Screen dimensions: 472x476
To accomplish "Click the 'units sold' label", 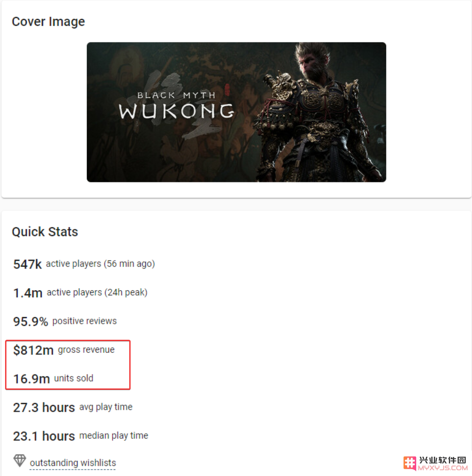I will [x=74, y=378].
